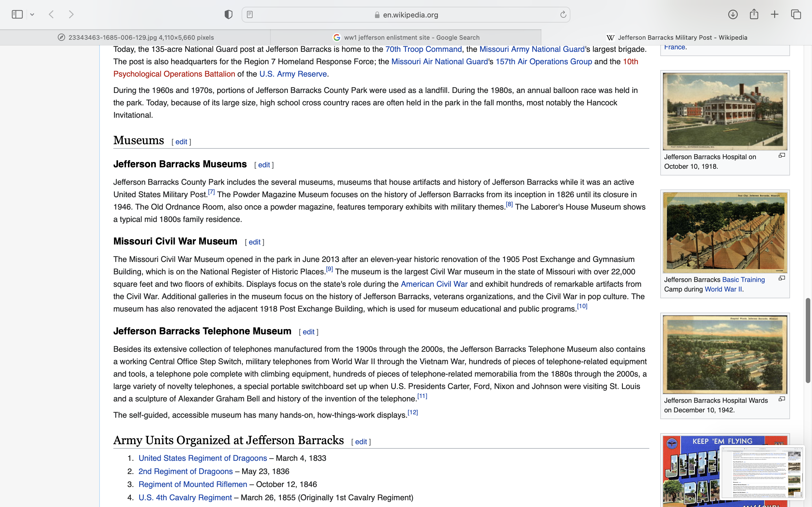Toggle the Safari sidebar button

[17, 14]
